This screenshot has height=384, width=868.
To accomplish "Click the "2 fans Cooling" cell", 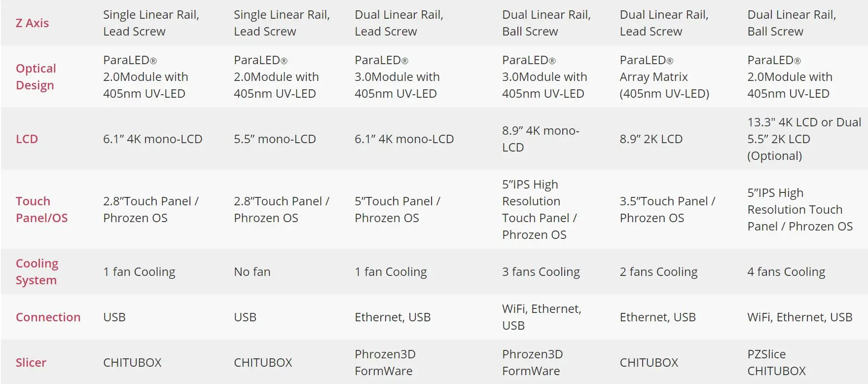I will tap(658, 272).
